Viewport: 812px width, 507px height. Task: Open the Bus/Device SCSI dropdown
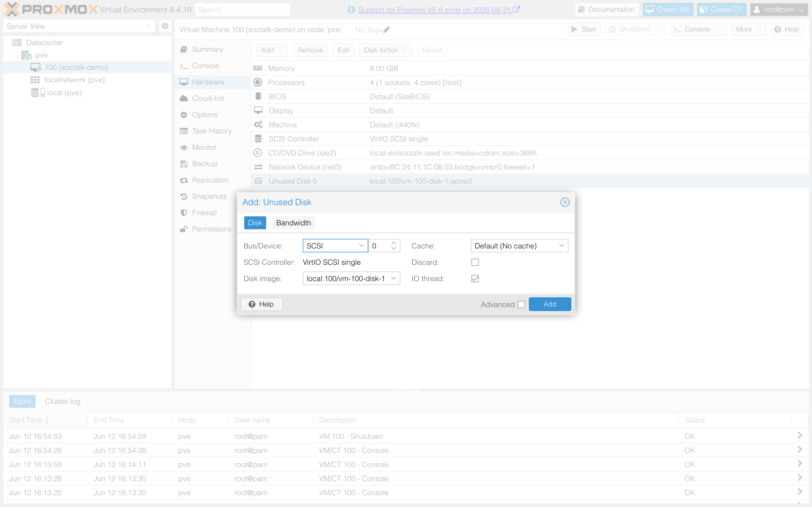335,246
